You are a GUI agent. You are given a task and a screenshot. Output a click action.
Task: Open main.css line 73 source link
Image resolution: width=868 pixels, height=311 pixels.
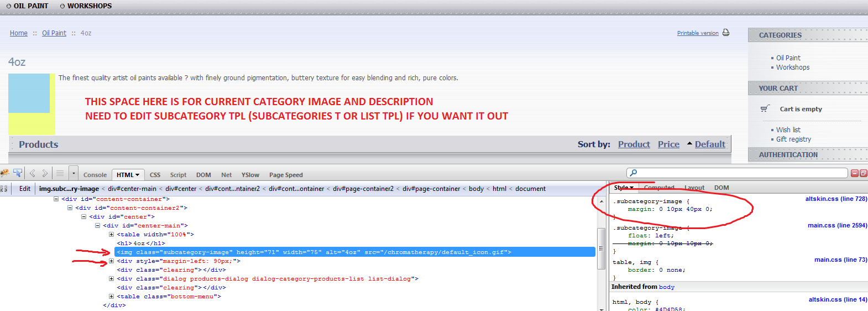click(x=840, y=260)
